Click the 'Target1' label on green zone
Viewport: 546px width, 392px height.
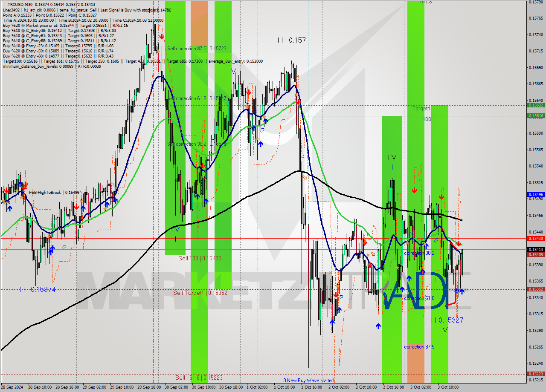pyautogui.click(x=421, y=109)
